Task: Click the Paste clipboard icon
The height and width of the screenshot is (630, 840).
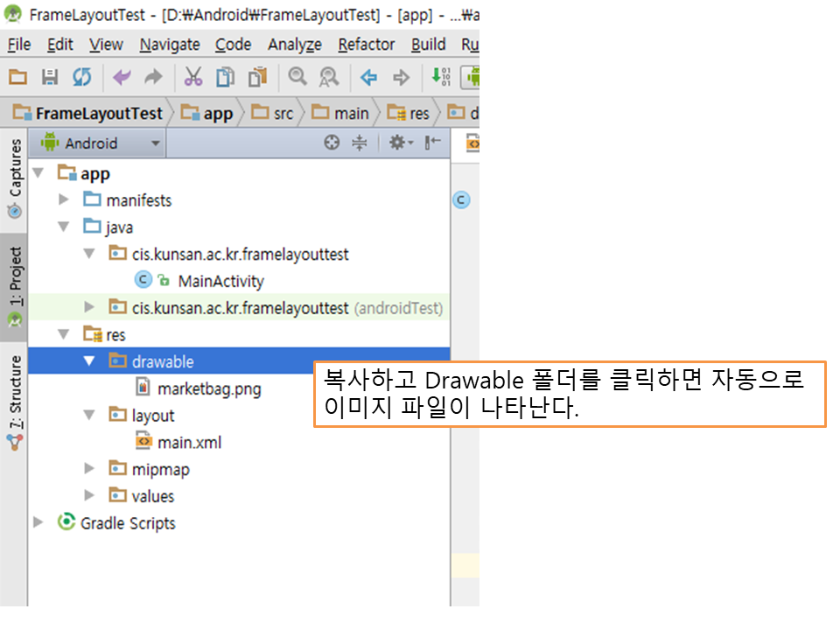Action: pos(257,78)
